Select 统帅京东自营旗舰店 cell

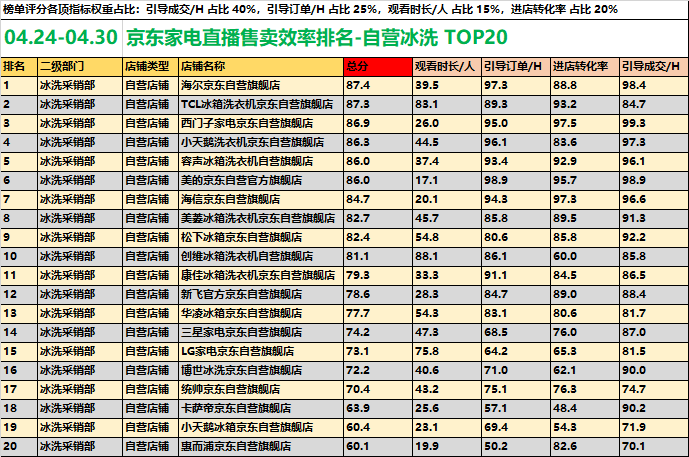point(261,389)
